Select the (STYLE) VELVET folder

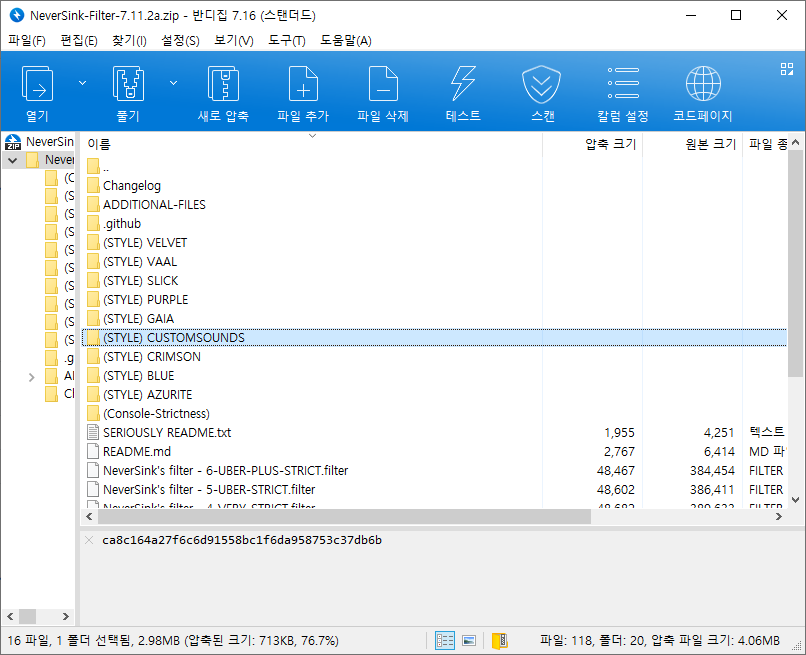tap(434, 243)
